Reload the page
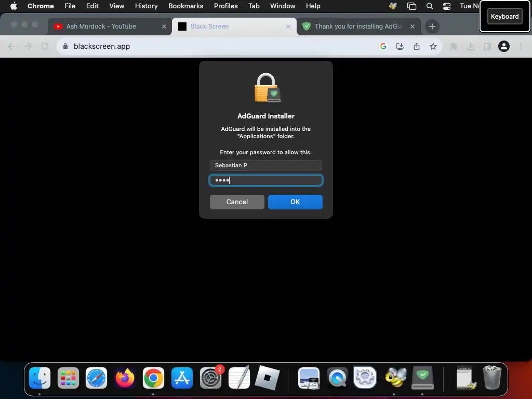This screenshot has width=532, height=399. (45, 46)
